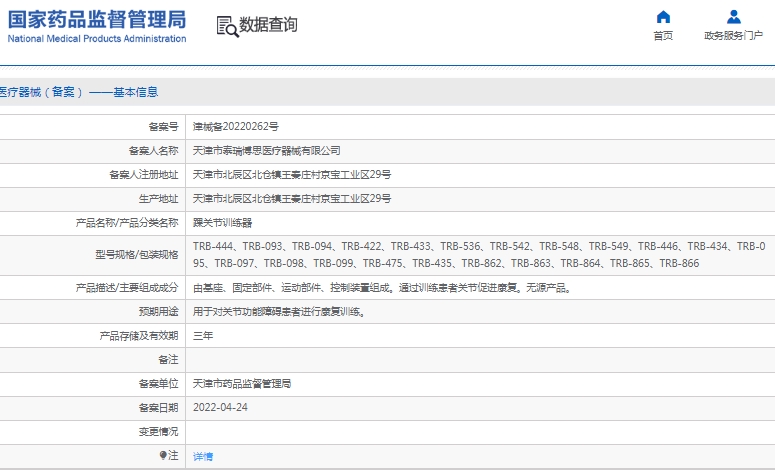Screen dimensions: 775x472
Task: Click the 生产地址 label
Action: pos(158,199)
